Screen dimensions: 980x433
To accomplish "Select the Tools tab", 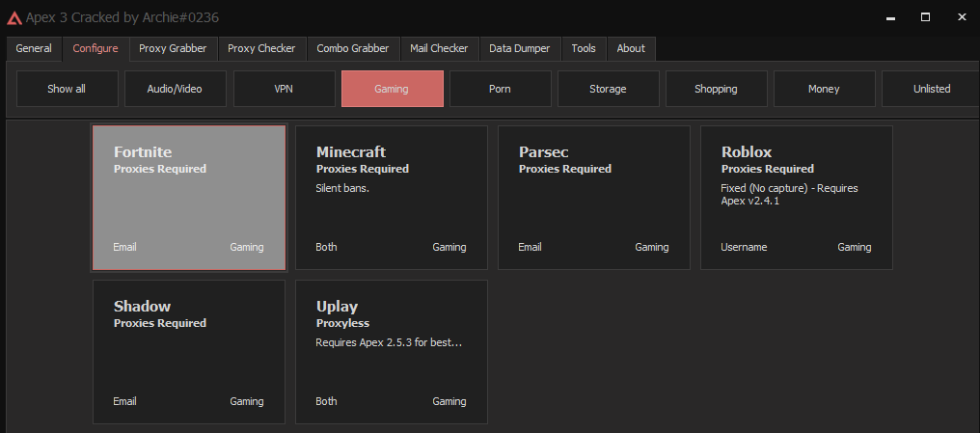I will pyautogui.click(x=584, y=48).
